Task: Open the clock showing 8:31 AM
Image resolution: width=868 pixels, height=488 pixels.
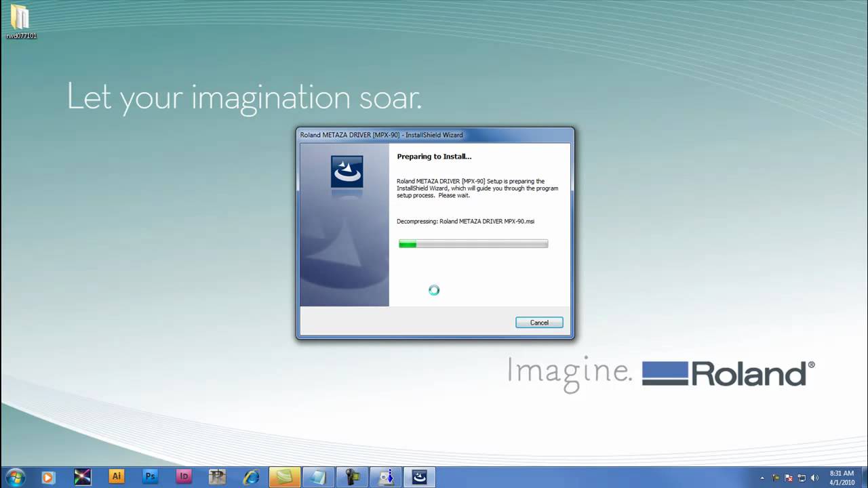Action: point(842,477)
